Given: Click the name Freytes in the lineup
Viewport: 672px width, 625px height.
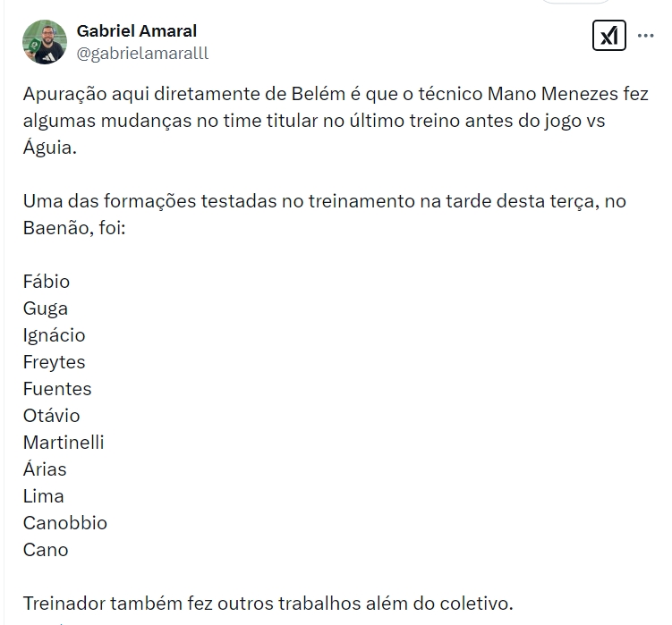Looking at the screenshot, I should click(54, 362).
